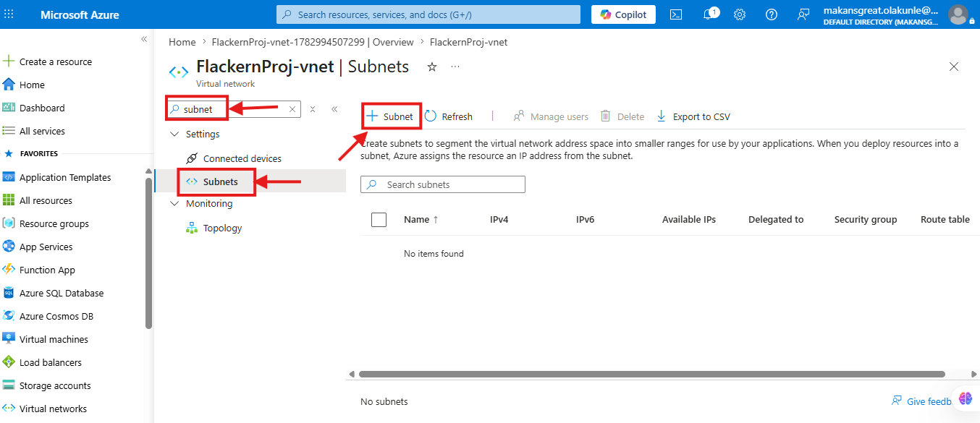
Task: Clear the subnet filter with X icon
Action: (292, 109)
